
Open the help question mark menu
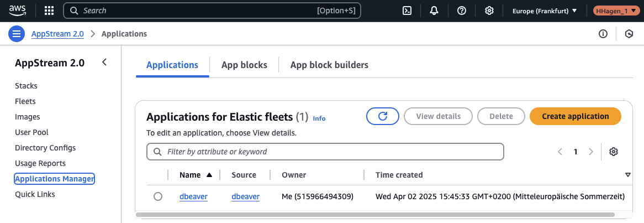click(x=462, y=11)
